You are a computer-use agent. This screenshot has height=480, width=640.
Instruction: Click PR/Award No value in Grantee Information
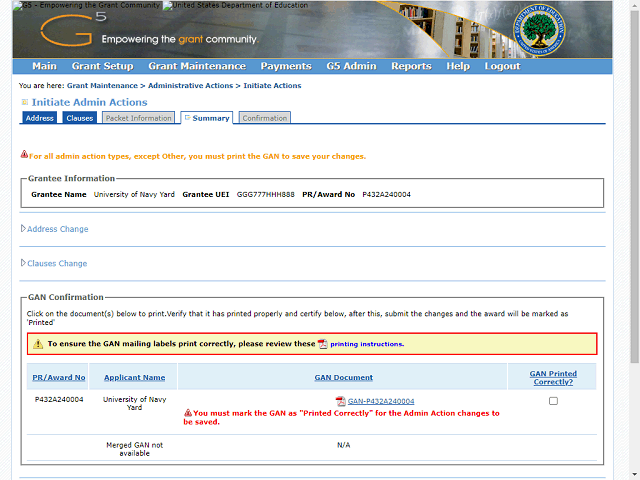coord(387,195)
